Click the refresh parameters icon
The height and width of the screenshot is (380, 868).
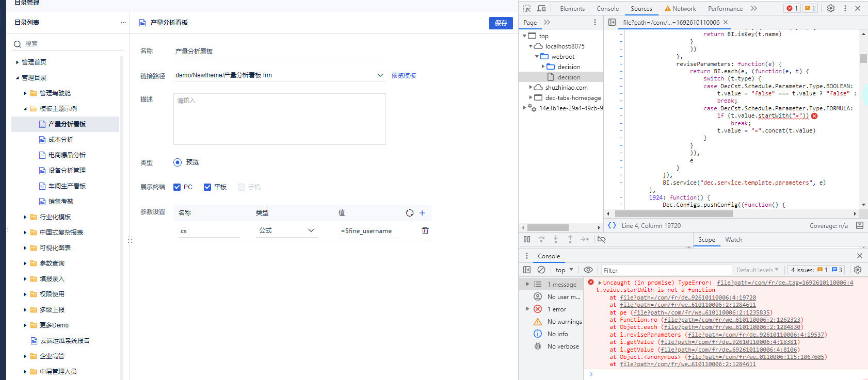[410, 213]
